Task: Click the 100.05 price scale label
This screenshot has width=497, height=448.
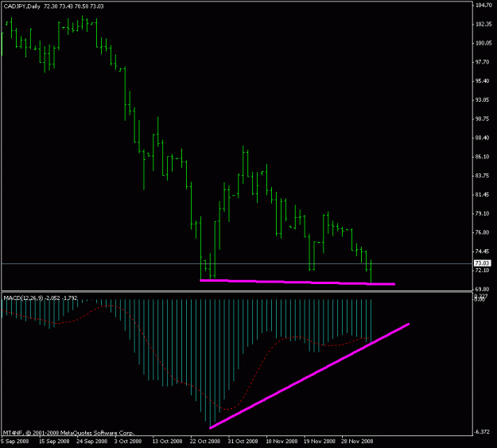Action: 482,43
